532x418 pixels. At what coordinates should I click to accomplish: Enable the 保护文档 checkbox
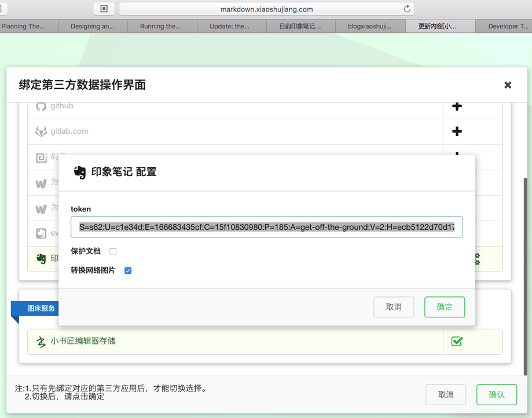point(113,251)
